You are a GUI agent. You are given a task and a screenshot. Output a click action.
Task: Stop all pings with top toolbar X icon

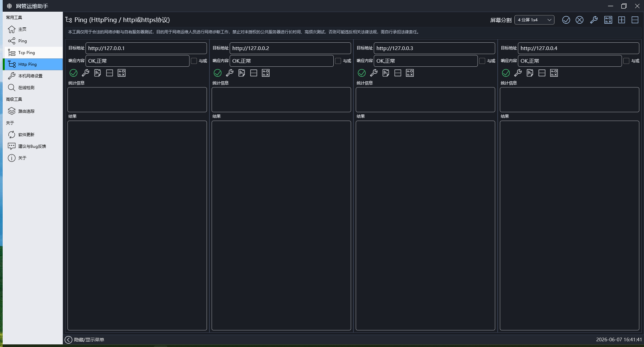tap(580, 20)
